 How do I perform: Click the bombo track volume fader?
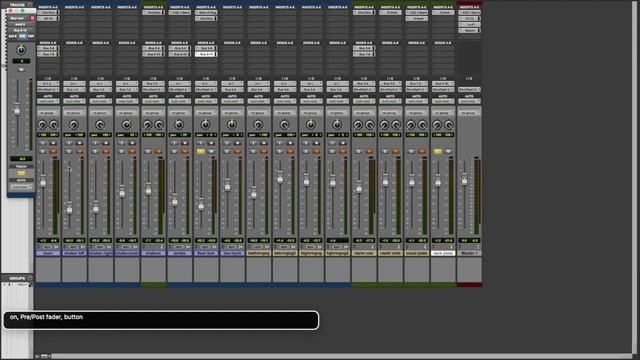point(175,200)
